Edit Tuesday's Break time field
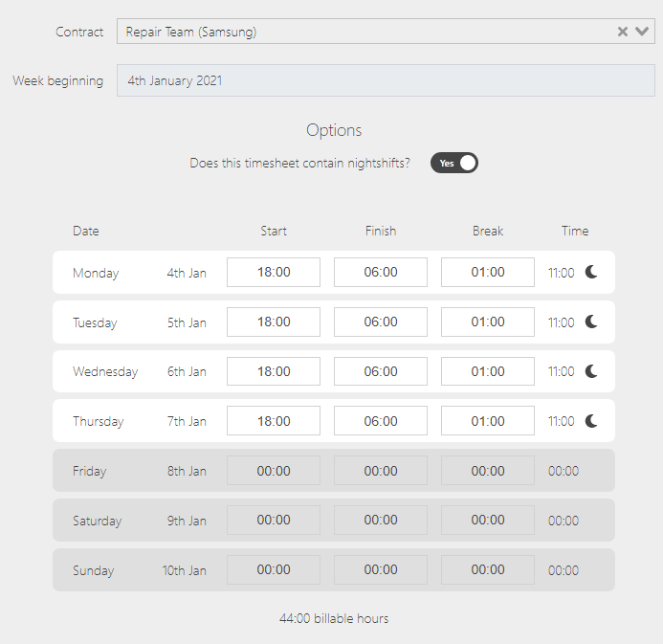663x644 pixels. (488, 322)
